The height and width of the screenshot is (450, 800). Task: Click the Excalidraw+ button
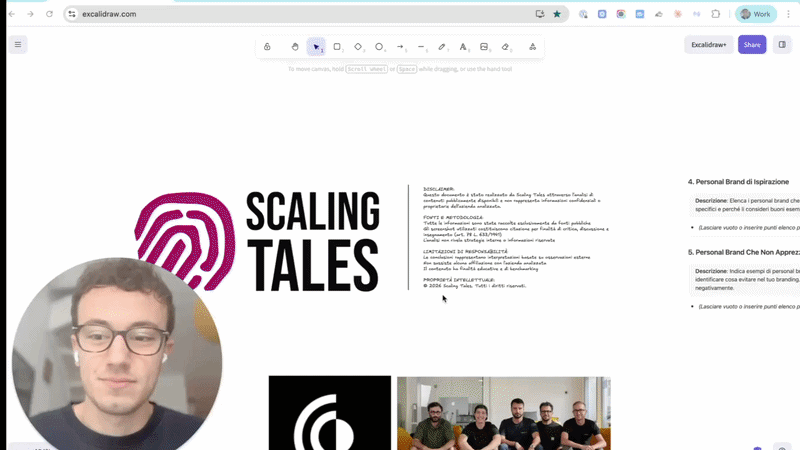pyautogui.click(x=708, y=45)
